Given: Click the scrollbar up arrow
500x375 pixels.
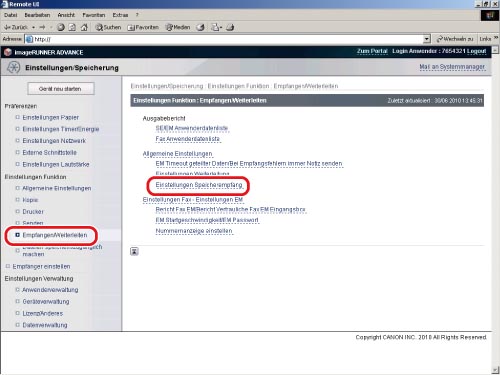Looking at the screenshot, I should coord(495,50).
